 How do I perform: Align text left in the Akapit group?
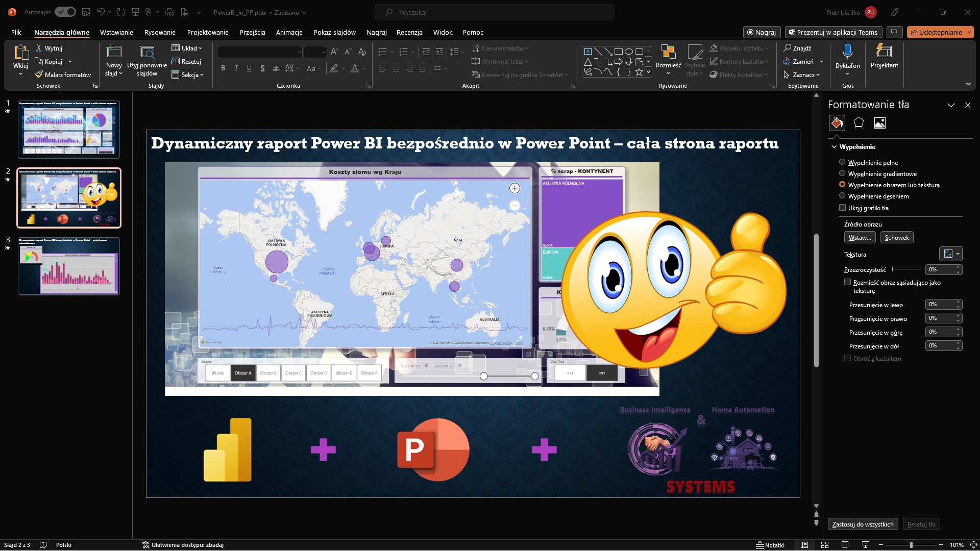pos(382,68)
